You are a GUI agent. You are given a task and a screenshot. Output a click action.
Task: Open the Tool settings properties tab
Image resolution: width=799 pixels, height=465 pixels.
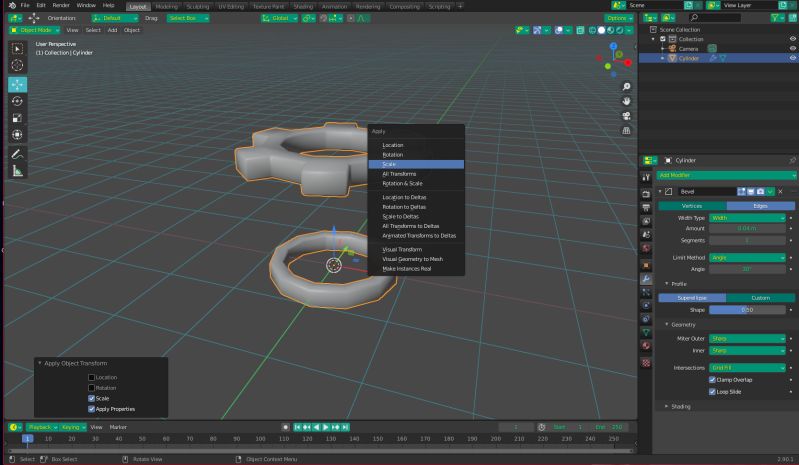(646, 177)
